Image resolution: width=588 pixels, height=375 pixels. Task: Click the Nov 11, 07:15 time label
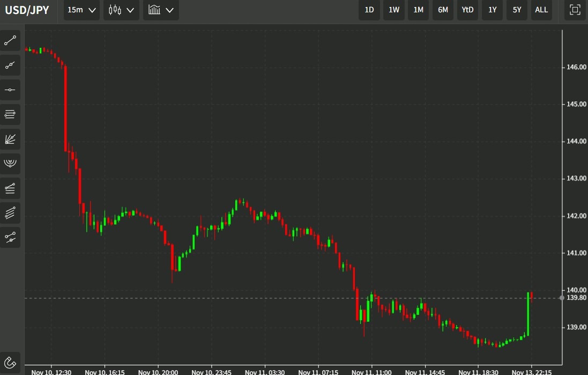coord(318,372)
